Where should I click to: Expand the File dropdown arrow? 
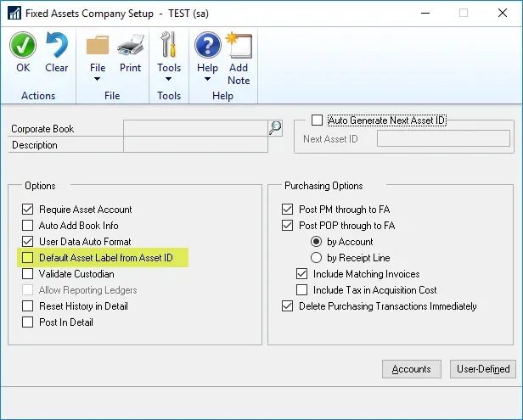pos(98,80)
